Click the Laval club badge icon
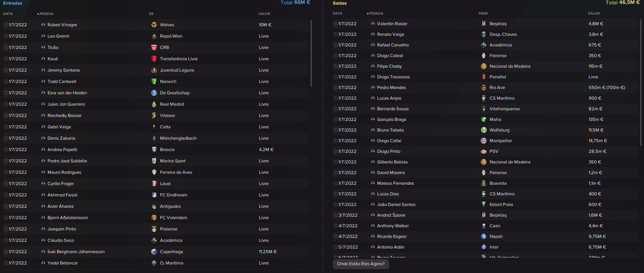Image resolution: width=644 pixels, height=273 pixels. [154, 184]
